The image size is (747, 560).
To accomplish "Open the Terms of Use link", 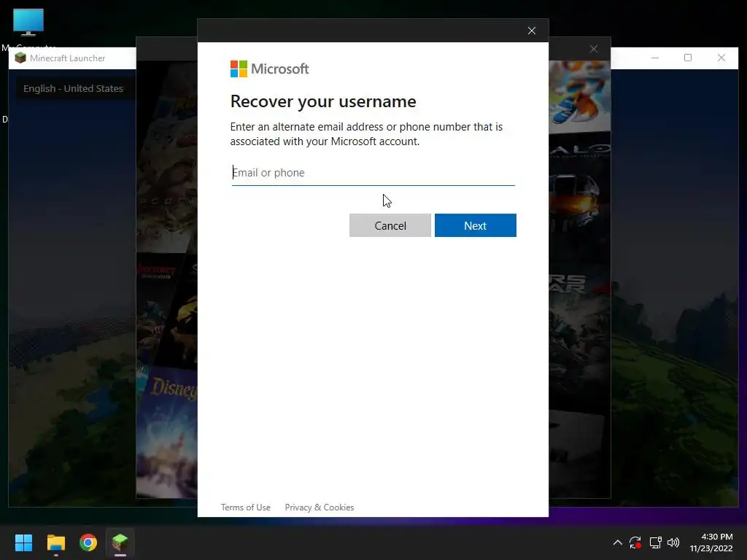I will [245, 507].
